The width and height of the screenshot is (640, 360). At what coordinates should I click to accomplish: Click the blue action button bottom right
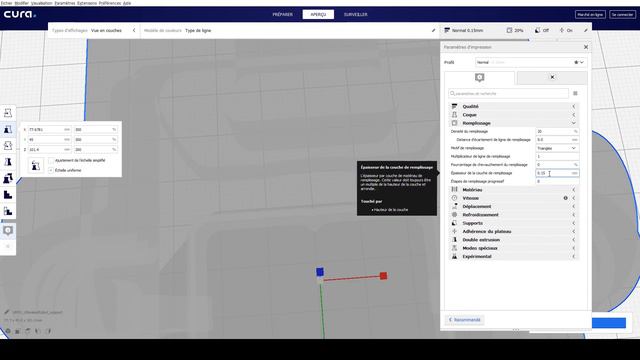coord(609,323)
